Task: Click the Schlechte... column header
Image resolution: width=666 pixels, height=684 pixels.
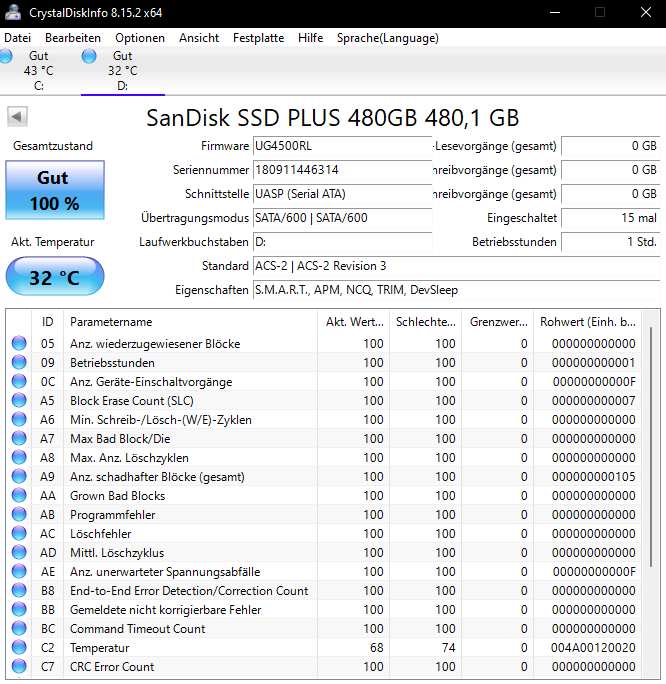Action: 426,322
